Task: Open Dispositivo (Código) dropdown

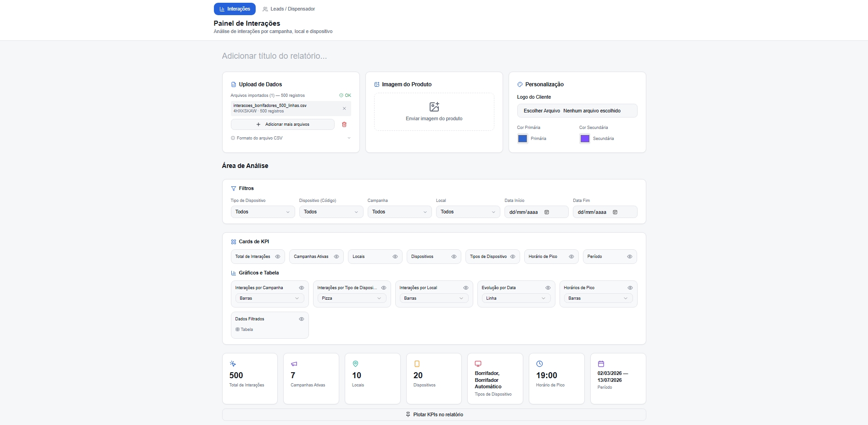Action: click(x=331, y=212)
